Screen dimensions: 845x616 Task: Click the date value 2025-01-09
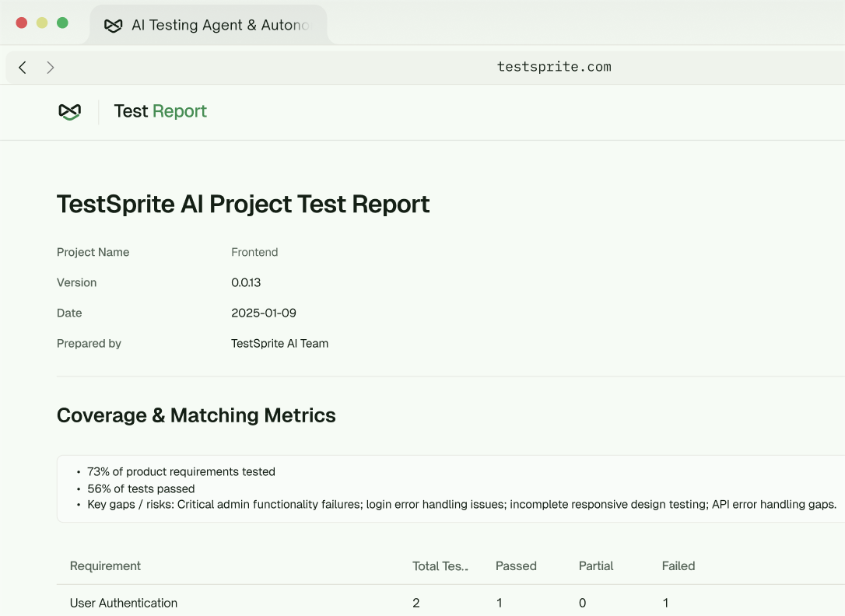pyautogui.click(x=264, y=313)
